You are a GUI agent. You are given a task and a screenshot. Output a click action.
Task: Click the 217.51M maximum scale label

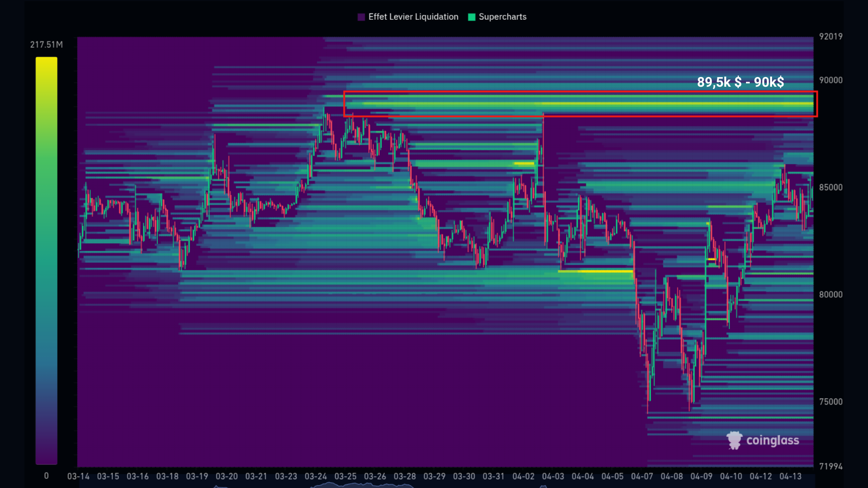(46, 44)
